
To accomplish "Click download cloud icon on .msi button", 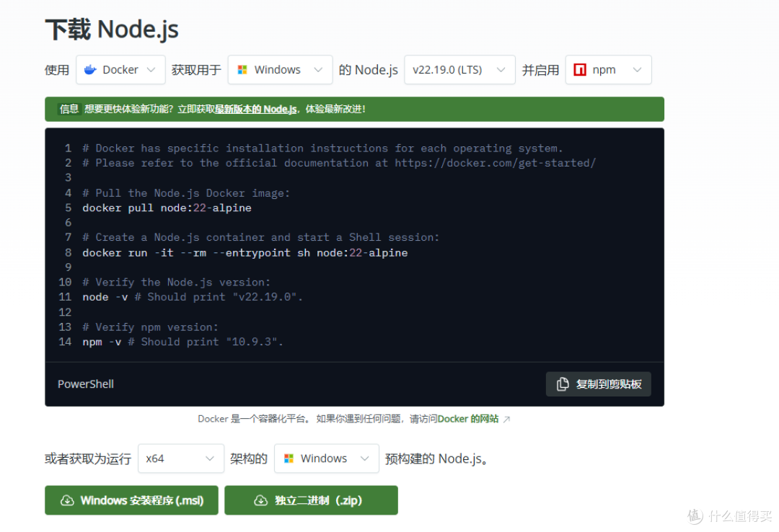I will coord(67,500).
